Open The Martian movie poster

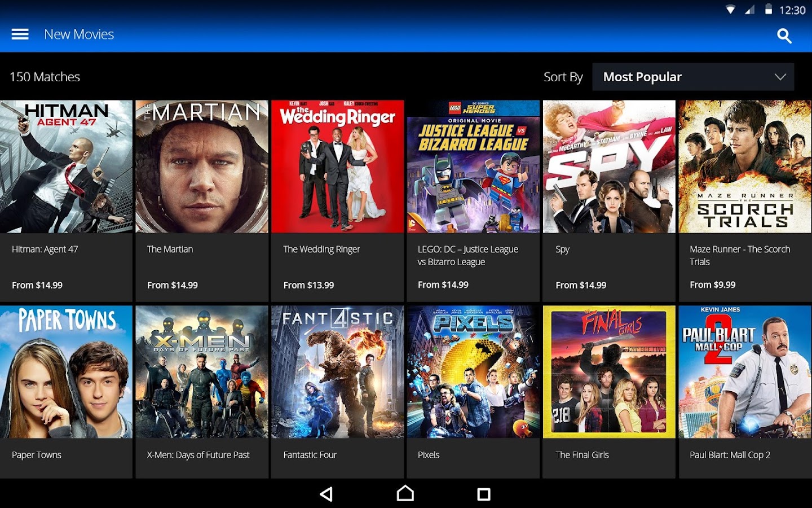point(202,167)
